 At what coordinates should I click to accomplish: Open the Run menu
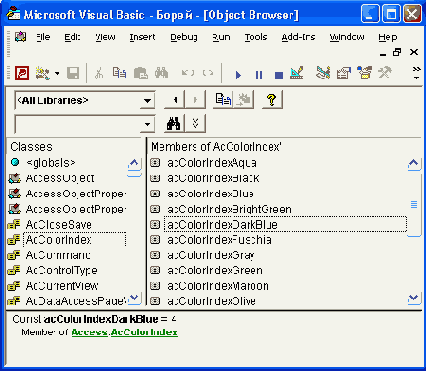[221, 37]
